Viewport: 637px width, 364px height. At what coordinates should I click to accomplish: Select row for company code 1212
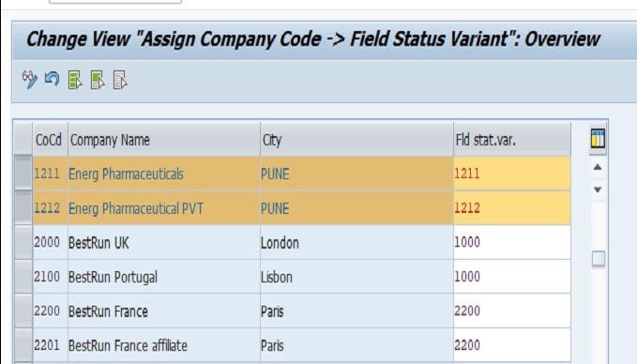tap(23, 208)
